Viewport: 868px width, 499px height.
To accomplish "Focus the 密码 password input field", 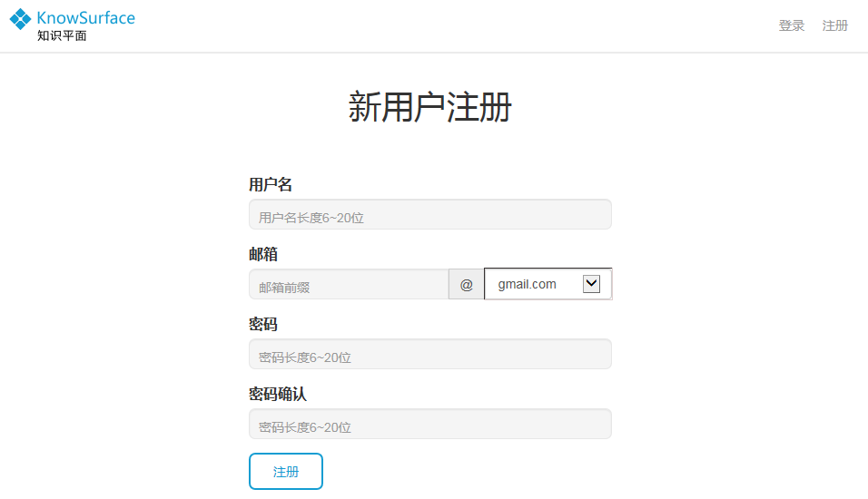I will 429,355.
